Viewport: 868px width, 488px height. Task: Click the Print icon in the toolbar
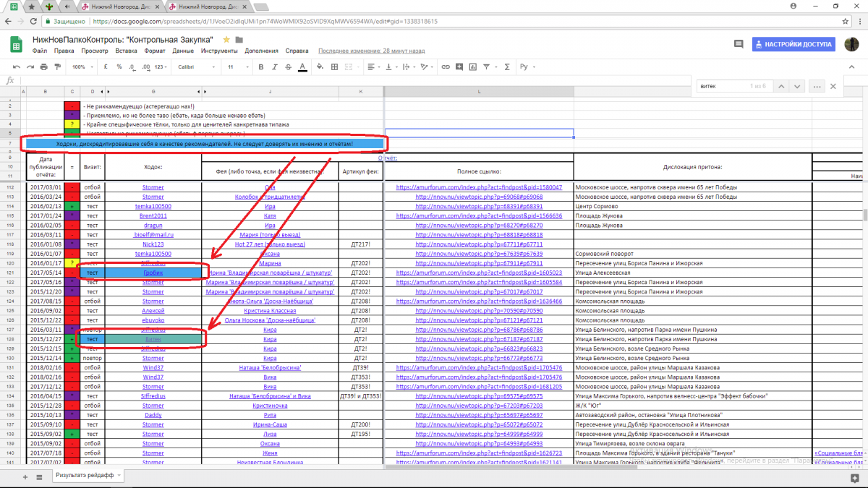[45, 67]
